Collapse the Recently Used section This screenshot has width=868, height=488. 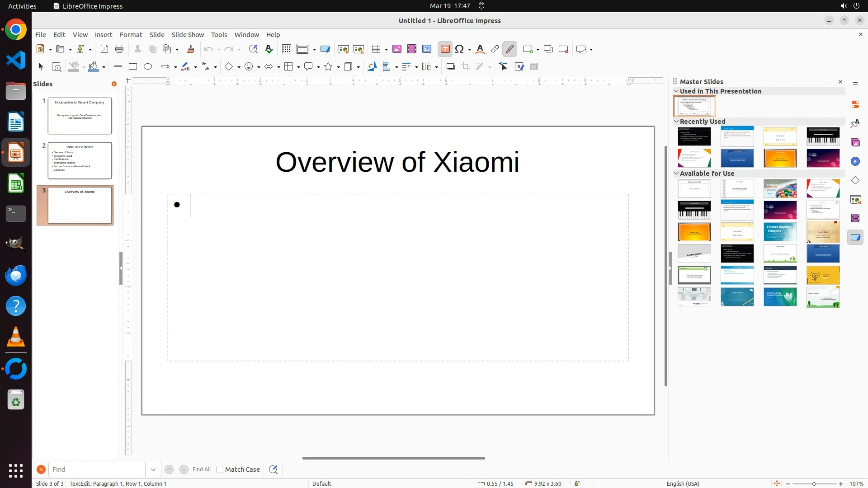point(676,122)
